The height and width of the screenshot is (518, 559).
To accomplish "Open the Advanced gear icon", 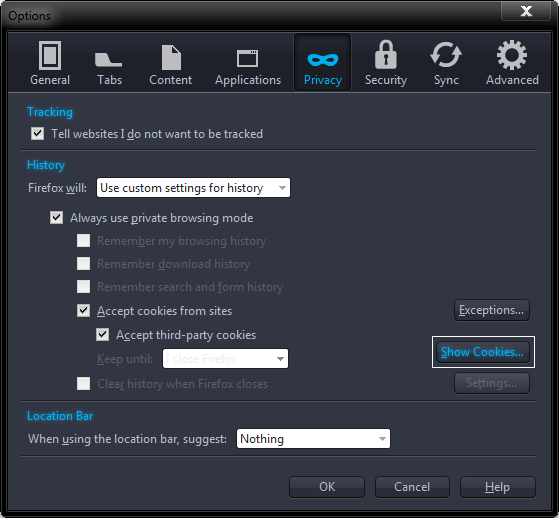I will click(512, 55).
